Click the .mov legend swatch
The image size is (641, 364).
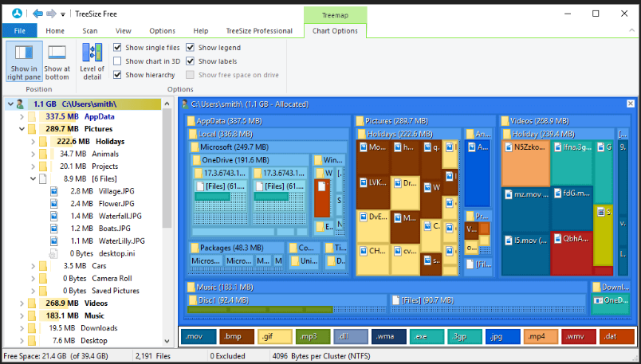pos(199,337)
